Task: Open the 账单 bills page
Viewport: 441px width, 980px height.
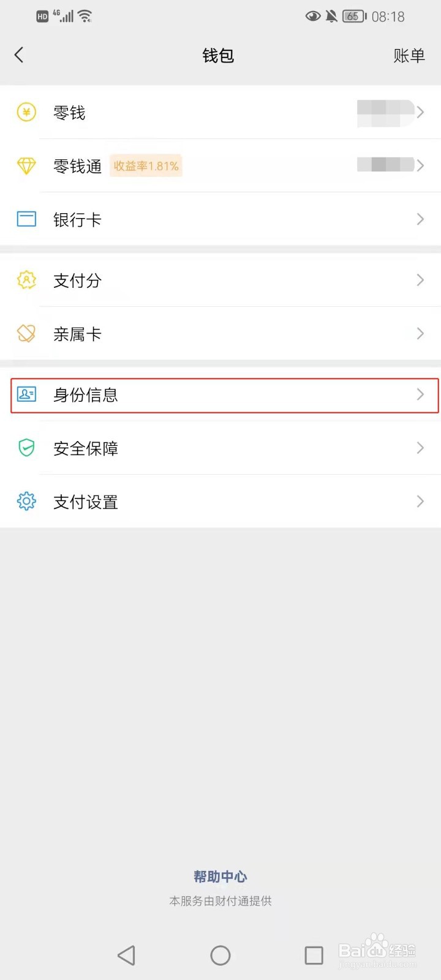Action: tap(409, 56)
